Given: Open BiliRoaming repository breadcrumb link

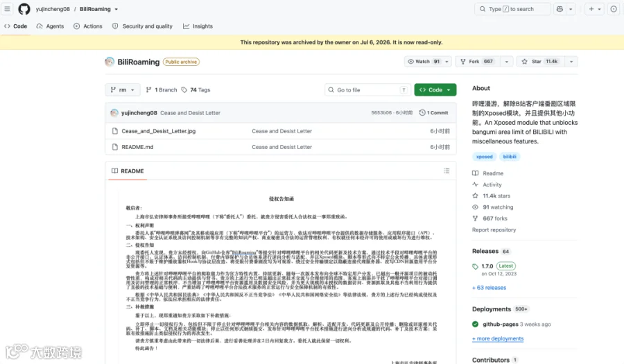Looking at the screenshot, I should (x=95, y=9).
